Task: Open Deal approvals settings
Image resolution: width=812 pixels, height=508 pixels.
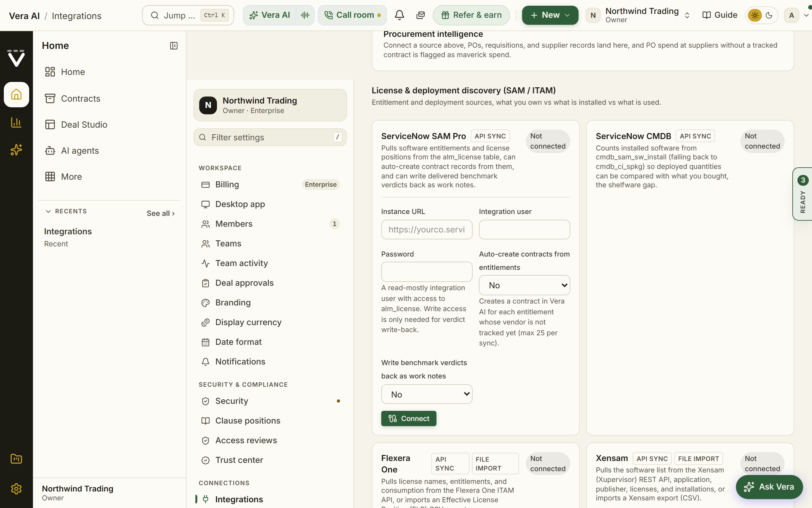Action: click(270, 283)
